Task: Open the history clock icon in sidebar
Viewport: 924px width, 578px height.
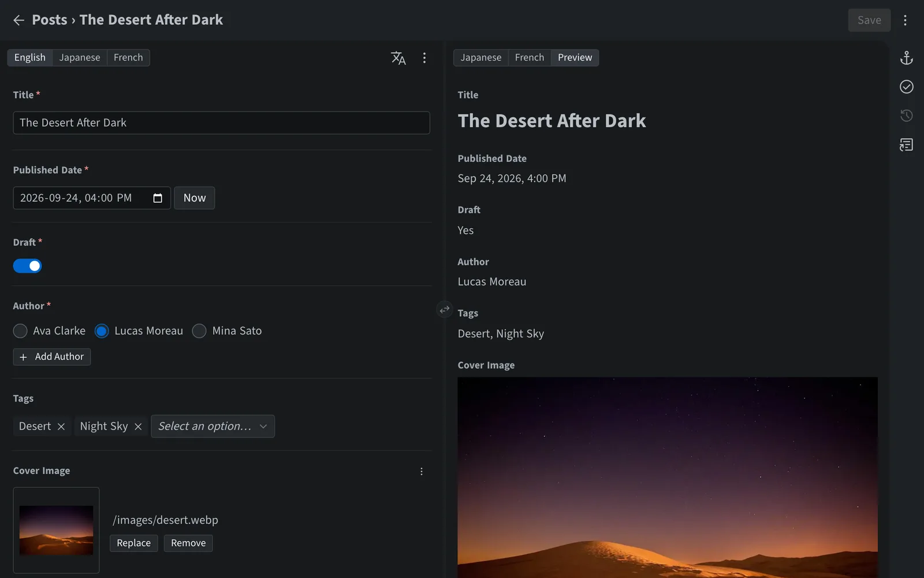Action: (907, 116)
